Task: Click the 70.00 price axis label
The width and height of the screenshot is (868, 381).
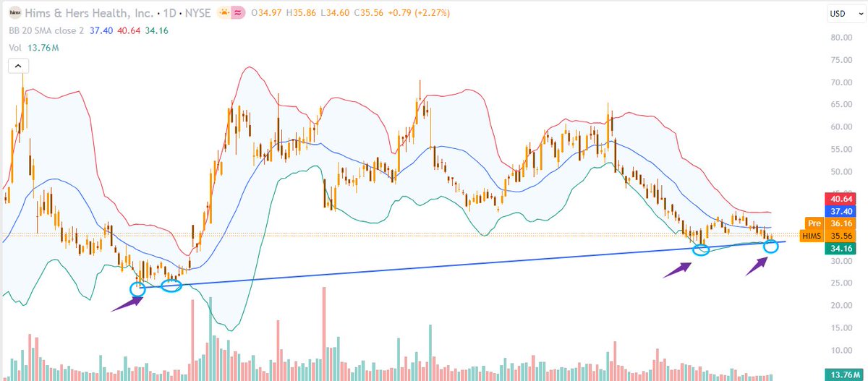Action: coord(840,82)
